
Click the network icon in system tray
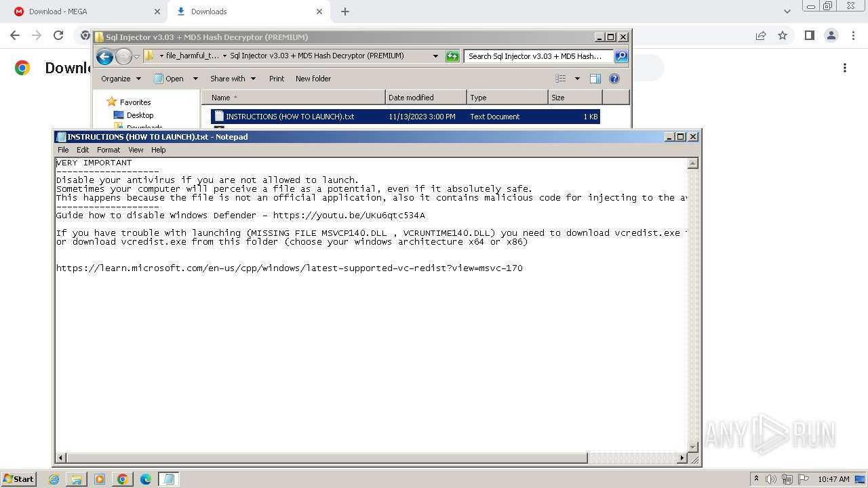click(787, 479)
